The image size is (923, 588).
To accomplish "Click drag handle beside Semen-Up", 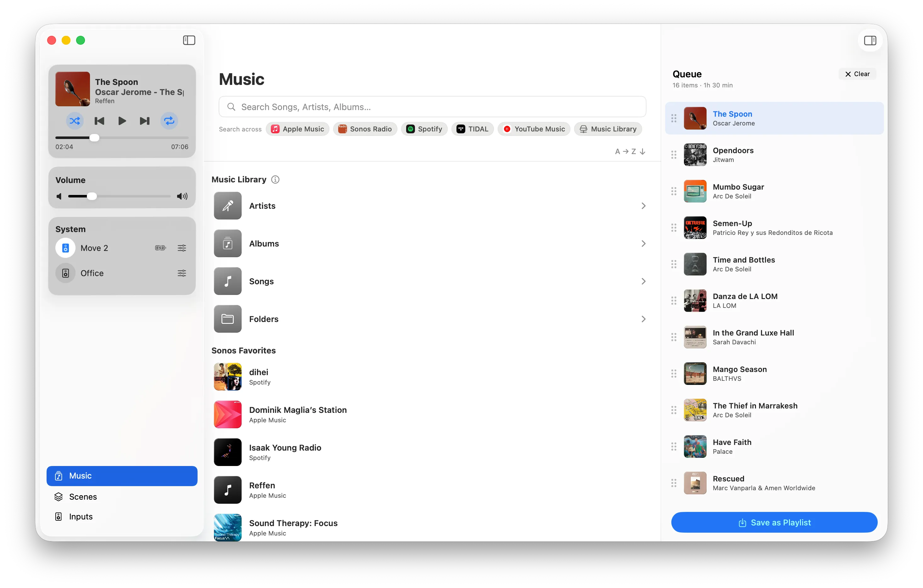I will pos(674,228).
